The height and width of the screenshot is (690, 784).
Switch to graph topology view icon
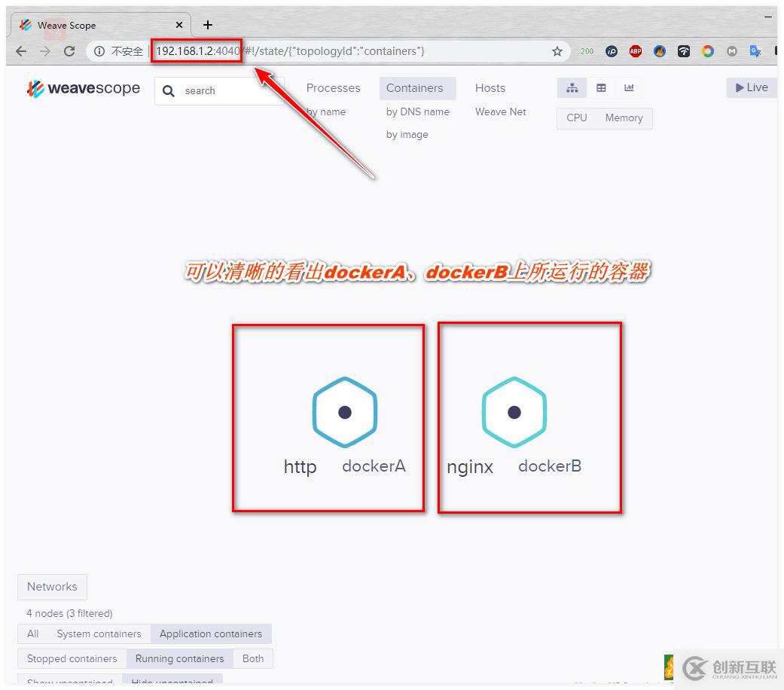pos(572,88)
